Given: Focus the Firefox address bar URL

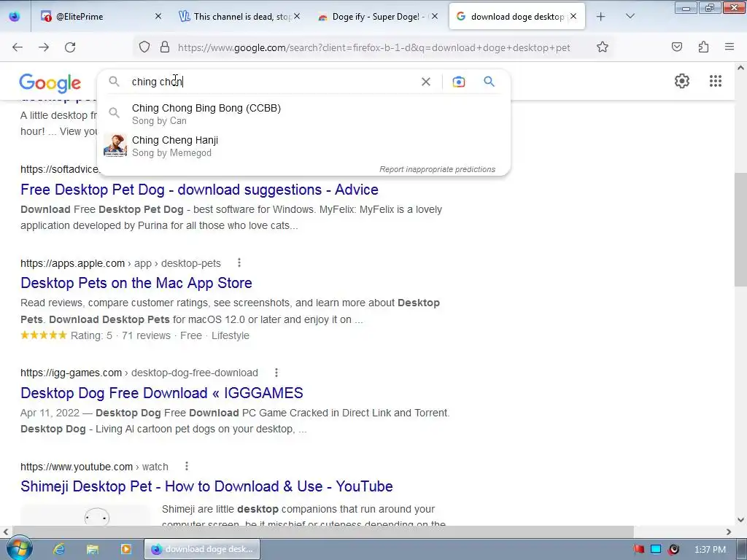Looking at the screenshot, I should click(373, 47).
